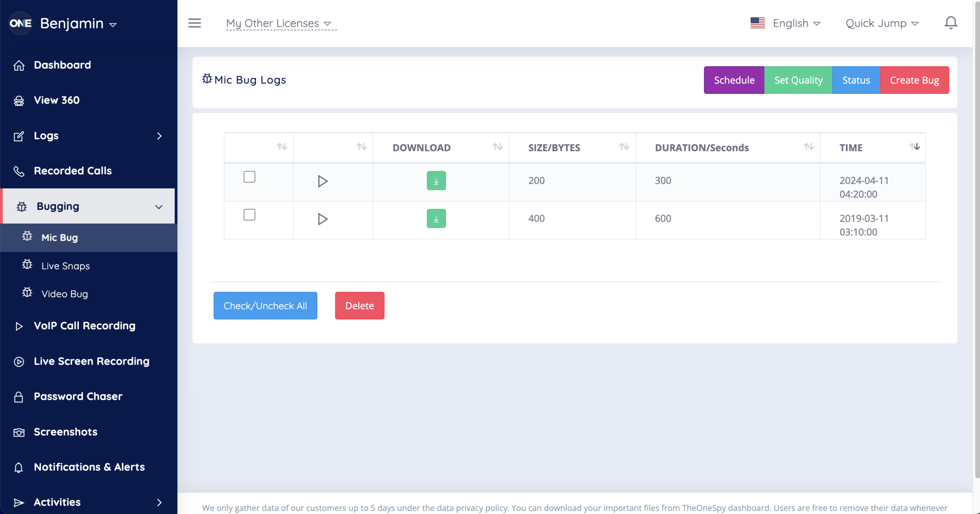Screen dimensions: 980x514
Task: Open the Quick Jump dropdown
Action: pos(882,23)
